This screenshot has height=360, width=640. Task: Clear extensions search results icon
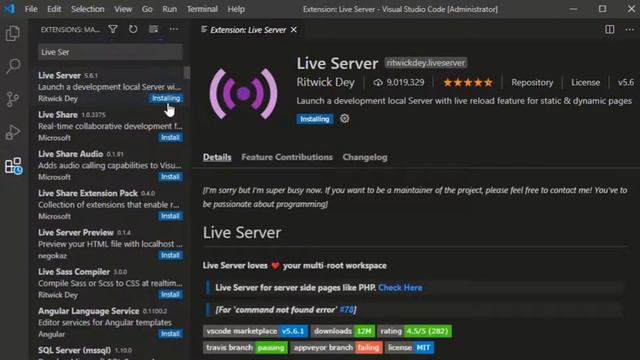tap(153, 29)
